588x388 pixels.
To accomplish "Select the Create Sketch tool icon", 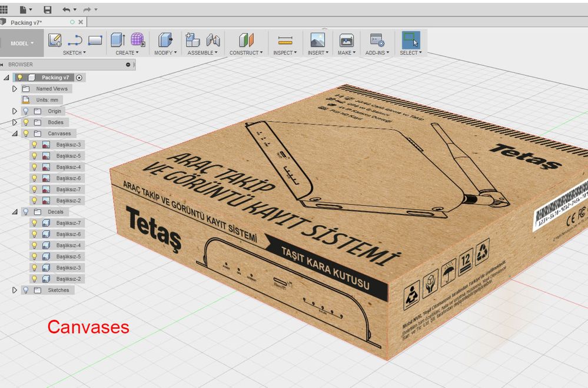I will [55, 40].
